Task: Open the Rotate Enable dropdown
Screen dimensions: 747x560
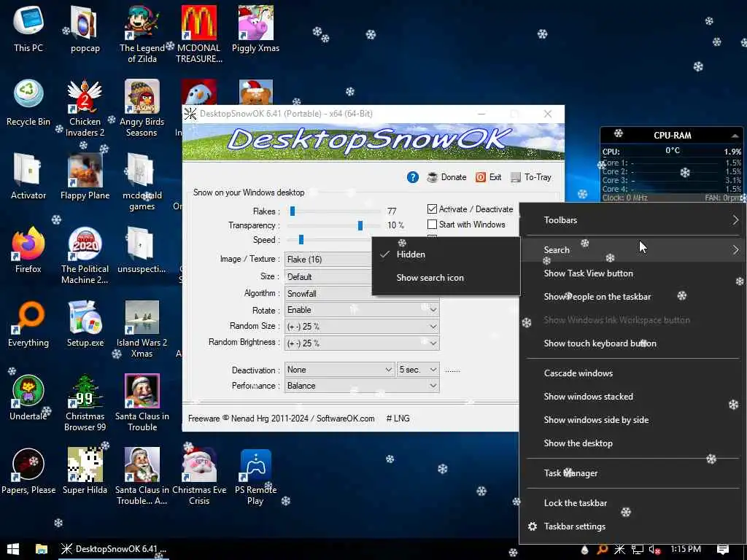Action: [x=362, y=310]
